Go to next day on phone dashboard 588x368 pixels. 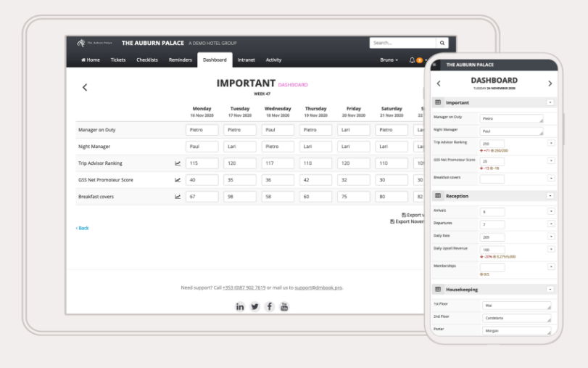tap(550, 83)
